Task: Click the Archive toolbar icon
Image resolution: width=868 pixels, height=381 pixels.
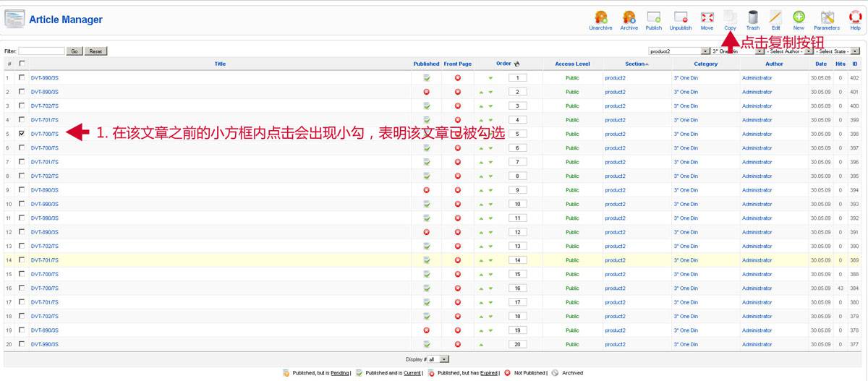Action: [629, 17]
